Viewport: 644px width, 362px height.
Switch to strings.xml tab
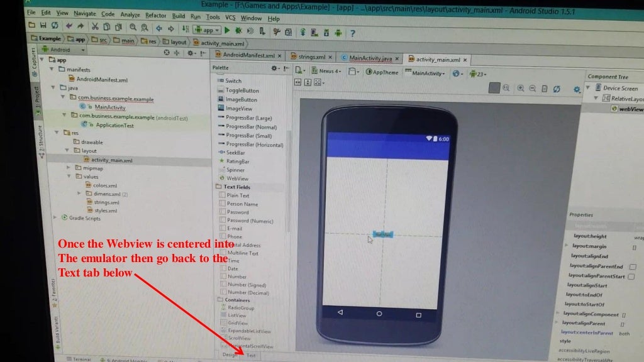point(311,57)
